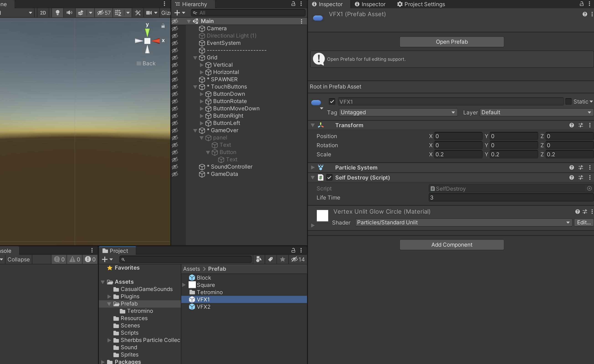
Task: Toggle 2D view mode button
Action: (43, 13)
